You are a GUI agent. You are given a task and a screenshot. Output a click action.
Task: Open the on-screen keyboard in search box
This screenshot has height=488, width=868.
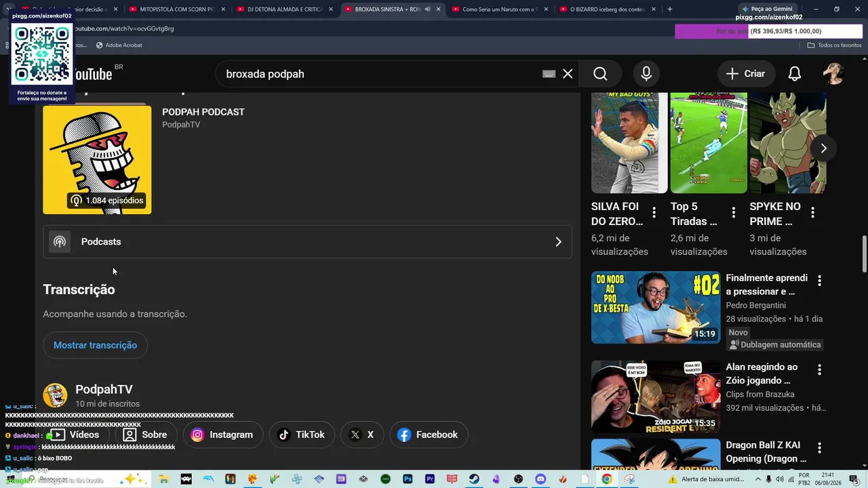(549, 74)
